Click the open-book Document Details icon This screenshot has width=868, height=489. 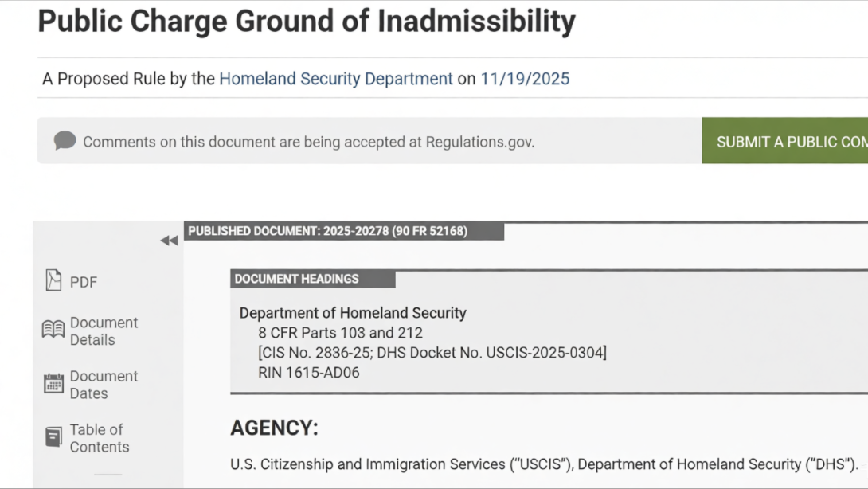pos(53,330)
